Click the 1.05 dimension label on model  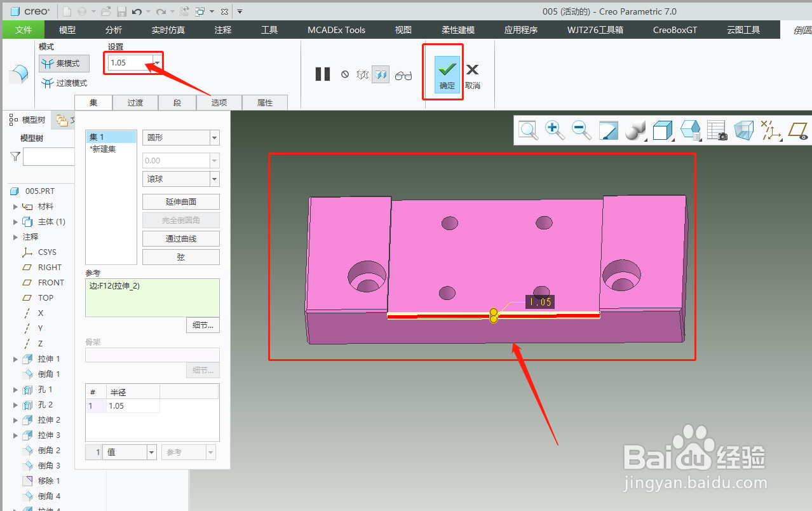tap(540, 303)
